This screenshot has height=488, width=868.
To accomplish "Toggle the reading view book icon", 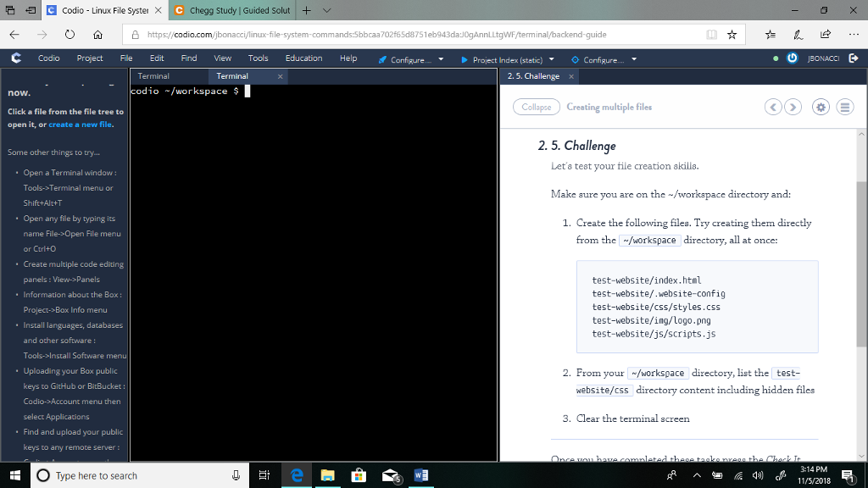I will [711, 34].
